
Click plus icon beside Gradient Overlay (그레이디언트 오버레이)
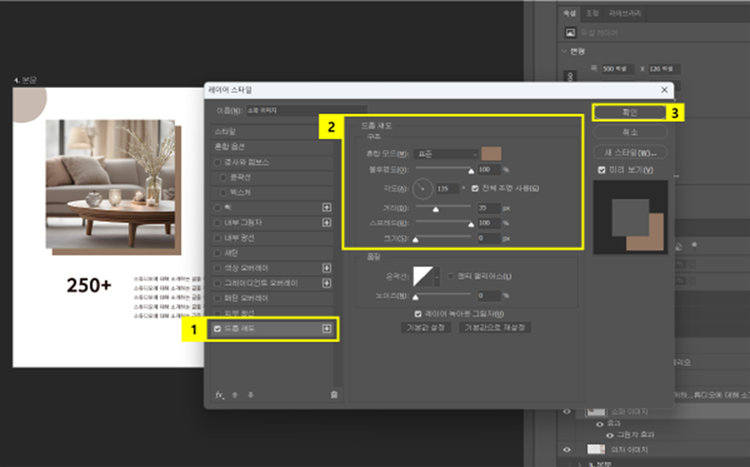(327, 283)
